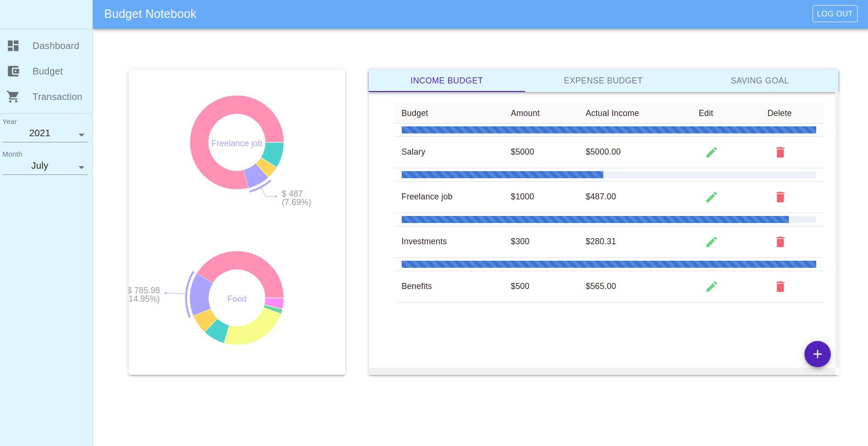The image size is (868, 446).
Task: Open the Month July dropdown
Action: coord(45,166)
